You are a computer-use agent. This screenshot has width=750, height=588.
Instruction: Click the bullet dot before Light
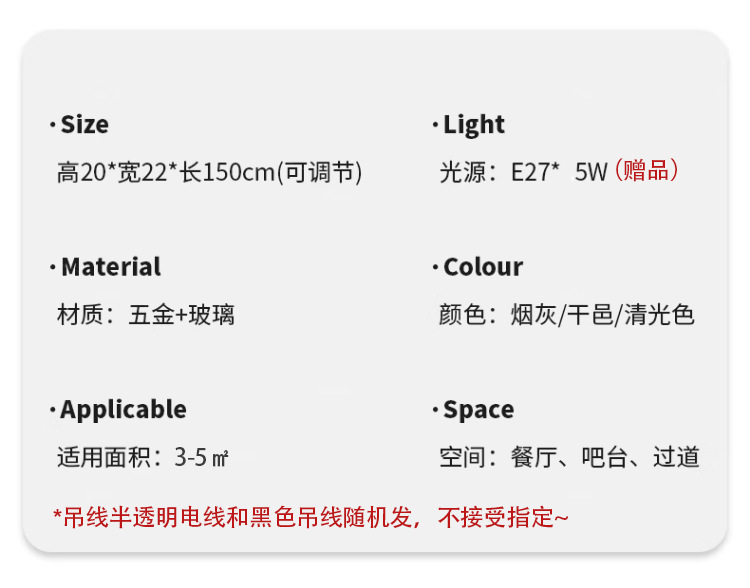(x=435, y=125)
